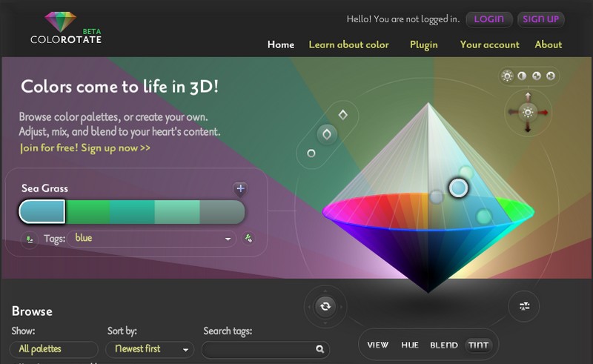The height and width of the screenshot is (364, 593).
Task: Select the half-circle contrast icon in top-right group
Action: pyautogui.click(x=522, y=76)
